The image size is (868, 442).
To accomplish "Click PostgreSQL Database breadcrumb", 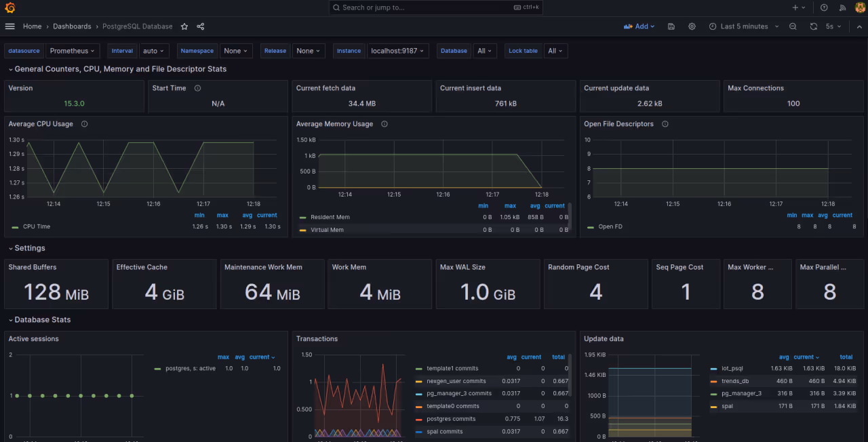I will point(138,26).
